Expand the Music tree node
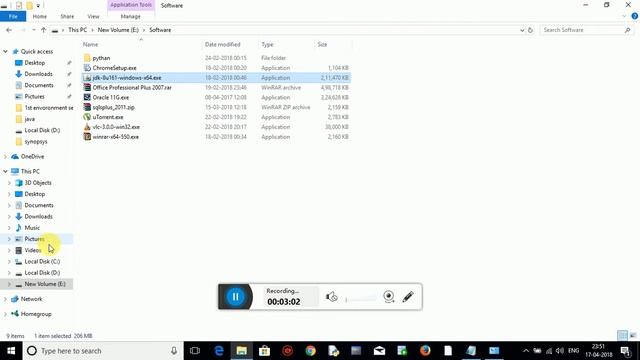 pos(9,227)
